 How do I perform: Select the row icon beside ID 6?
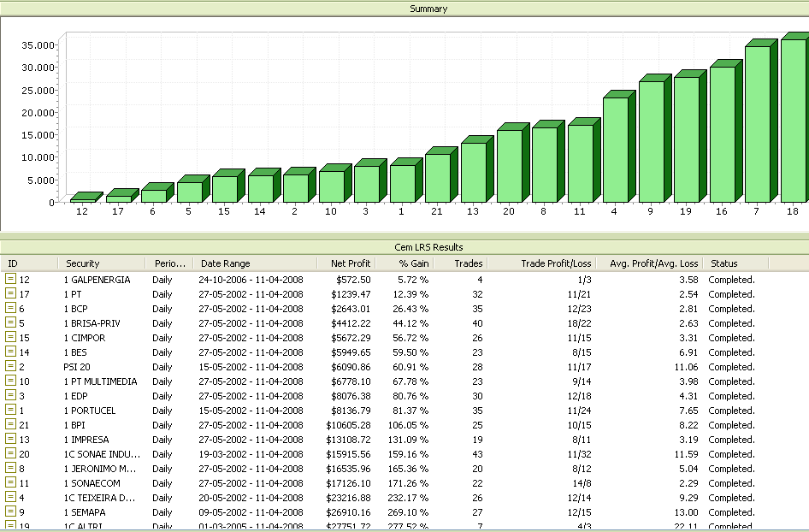coord(10,308)
